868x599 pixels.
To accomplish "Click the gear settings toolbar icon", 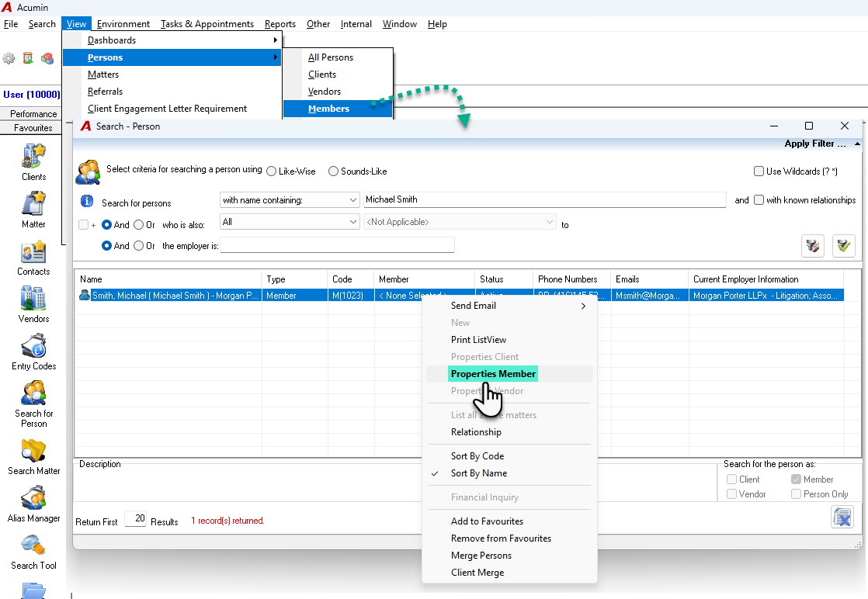I will coord(9,58).
